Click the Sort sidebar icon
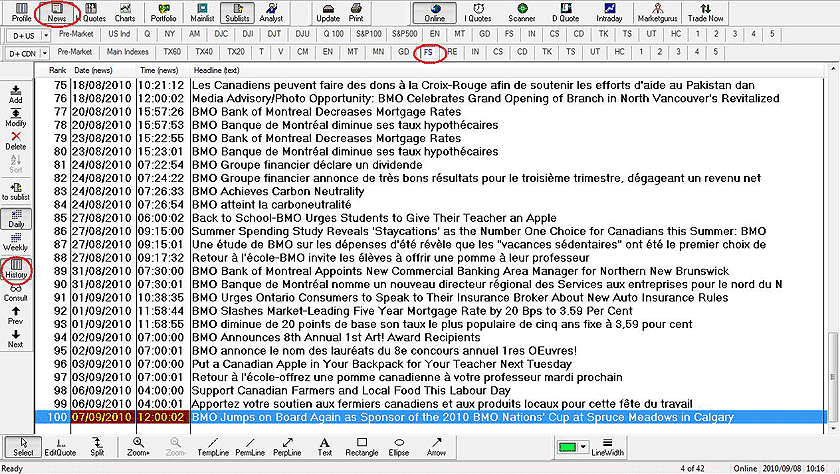 (x=16, y=164)
